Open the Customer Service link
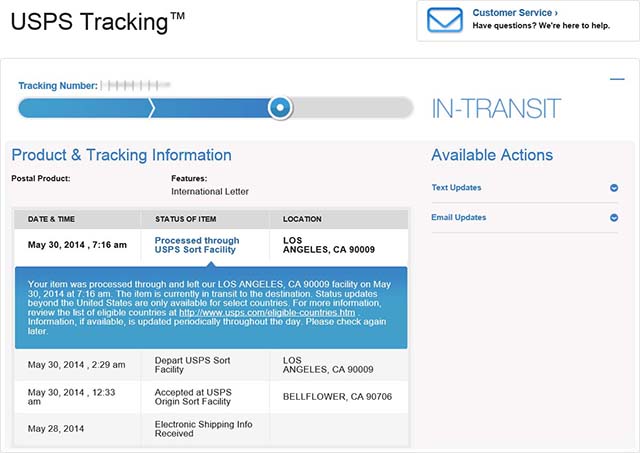This screenshot has width=640, height=453. (x=515, y=13)
